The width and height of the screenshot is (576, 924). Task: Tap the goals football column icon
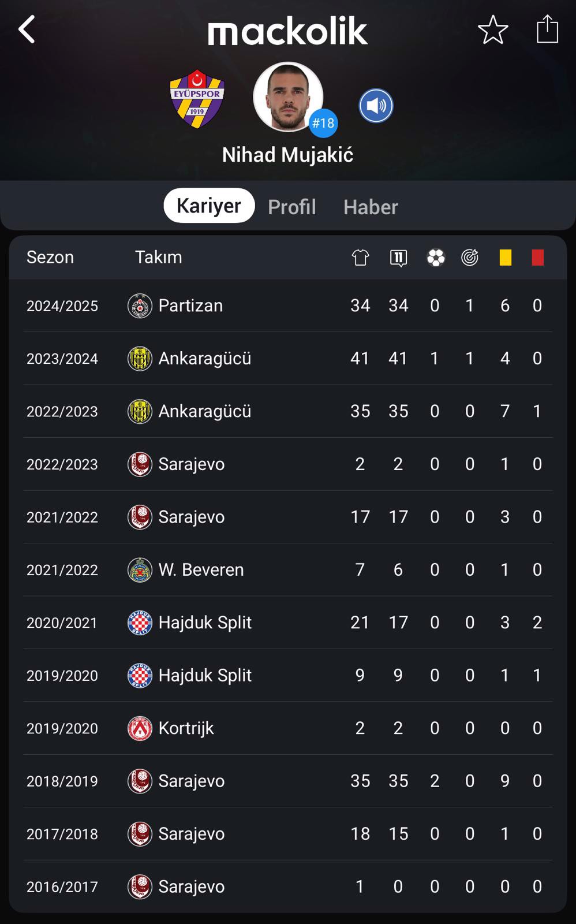tap(436, 258)
